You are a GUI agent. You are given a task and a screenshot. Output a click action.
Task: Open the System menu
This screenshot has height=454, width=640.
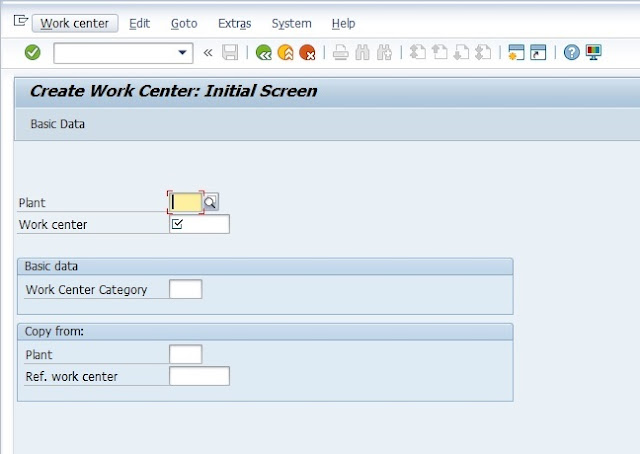pos(291,23)
